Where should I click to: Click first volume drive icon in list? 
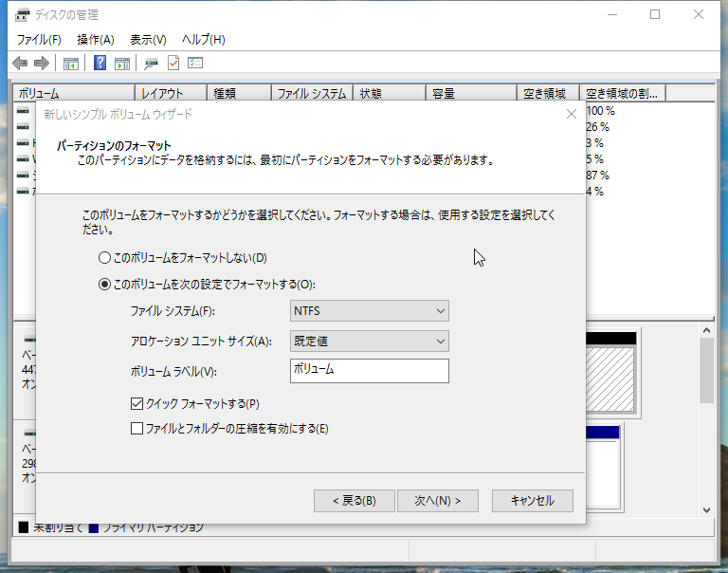pyautogui.click(x=23, y=111)
